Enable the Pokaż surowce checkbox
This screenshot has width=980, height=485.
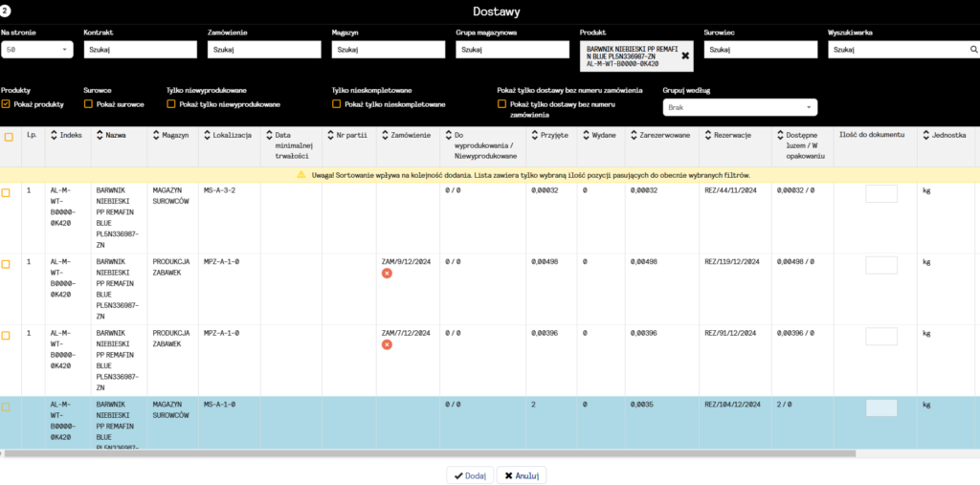click(x=88, y=104)
